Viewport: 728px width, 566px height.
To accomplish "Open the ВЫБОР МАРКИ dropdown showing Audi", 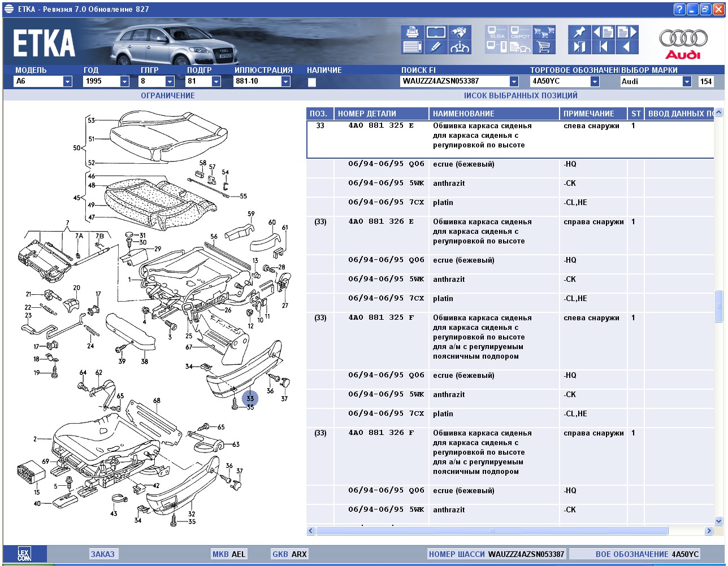I will pyautogui.click(x=687, y=81).
